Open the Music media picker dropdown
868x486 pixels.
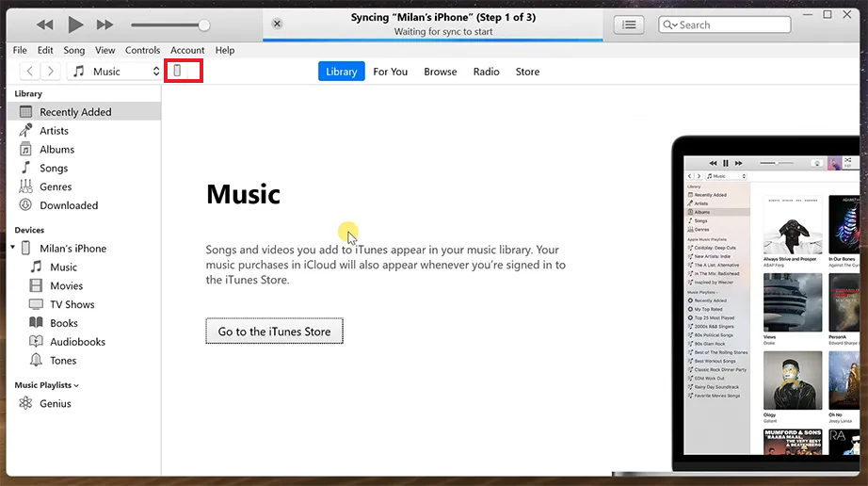coord(115,72)
